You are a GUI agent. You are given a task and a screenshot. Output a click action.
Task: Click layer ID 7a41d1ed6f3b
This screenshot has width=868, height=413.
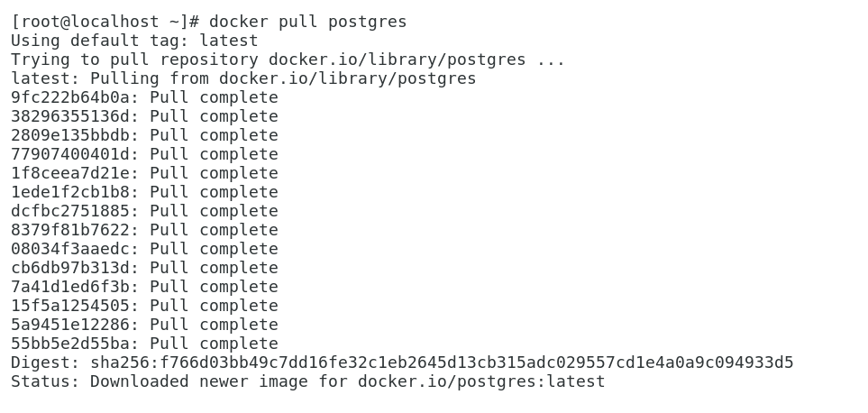click(x=75, y=287)
